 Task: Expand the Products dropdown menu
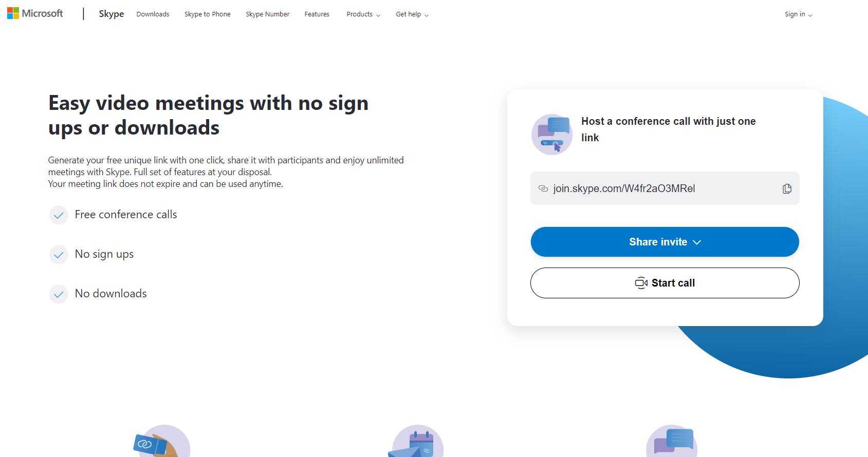pyautogui.click(x=363, y=14)
